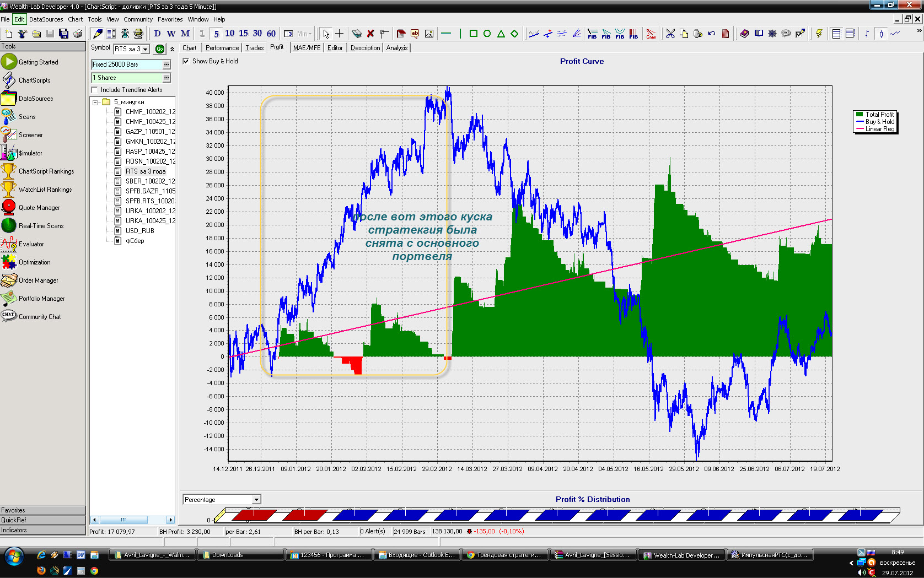The height and width of the screenshot is (578, 924).
Task: Select the arrow pointer tool
Action: point(326,34)
